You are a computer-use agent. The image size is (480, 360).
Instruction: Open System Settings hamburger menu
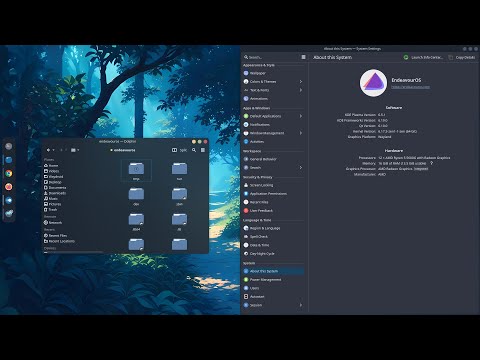point(303,57)
